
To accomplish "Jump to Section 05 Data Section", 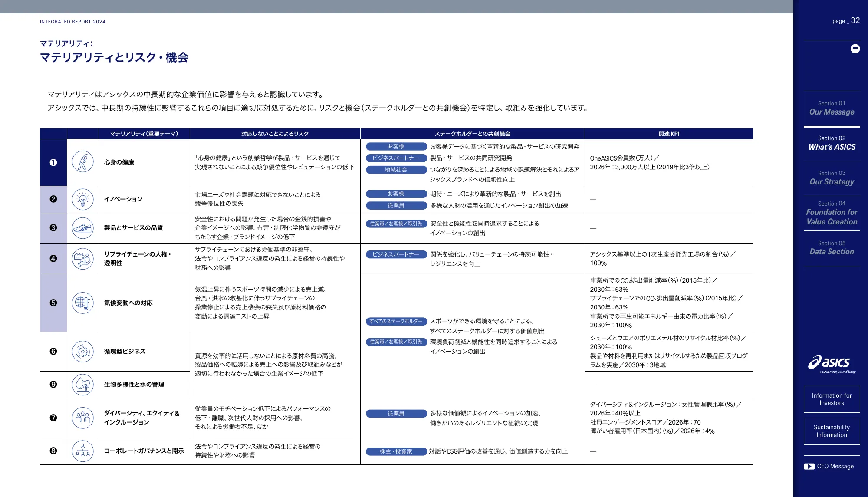I will (x=832, y=248).
